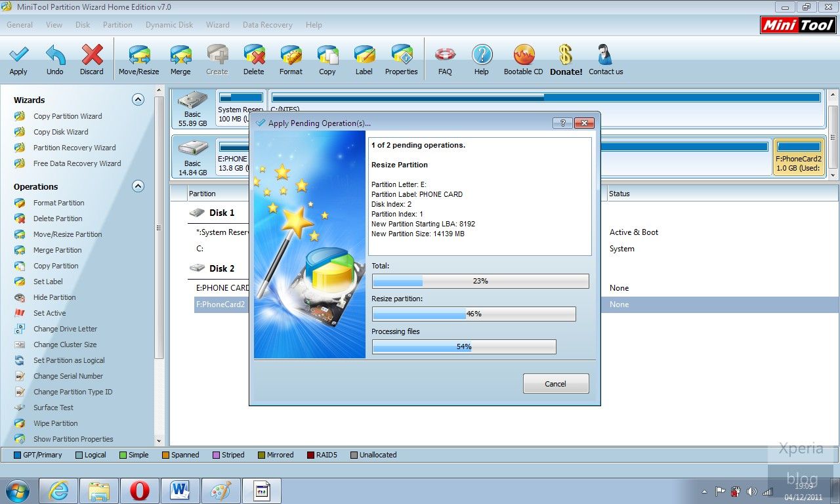Show hidden system tray icons
The width and height of the screenshot is (840, 504).
point(704,491)
